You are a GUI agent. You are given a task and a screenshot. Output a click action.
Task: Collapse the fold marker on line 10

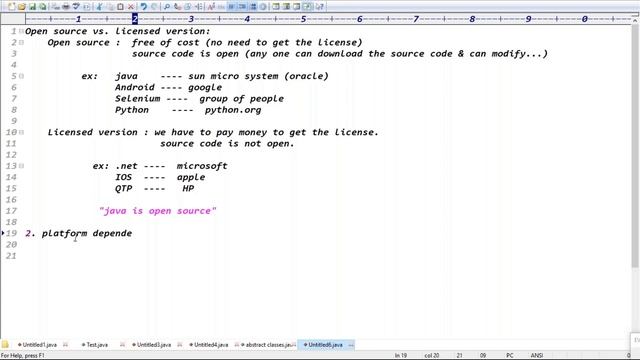pyautogui.click(x=21, y=132)
